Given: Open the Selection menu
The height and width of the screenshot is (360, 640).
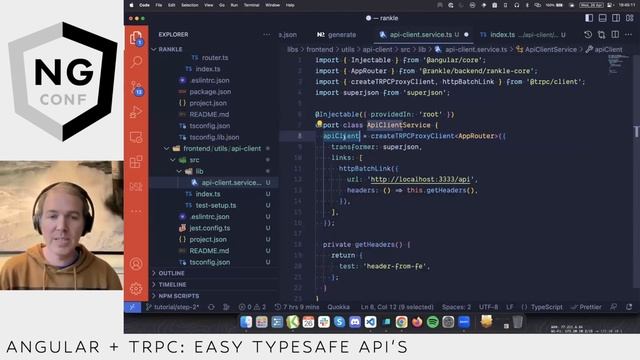Looking at the screenshot, I should (190, 5).
